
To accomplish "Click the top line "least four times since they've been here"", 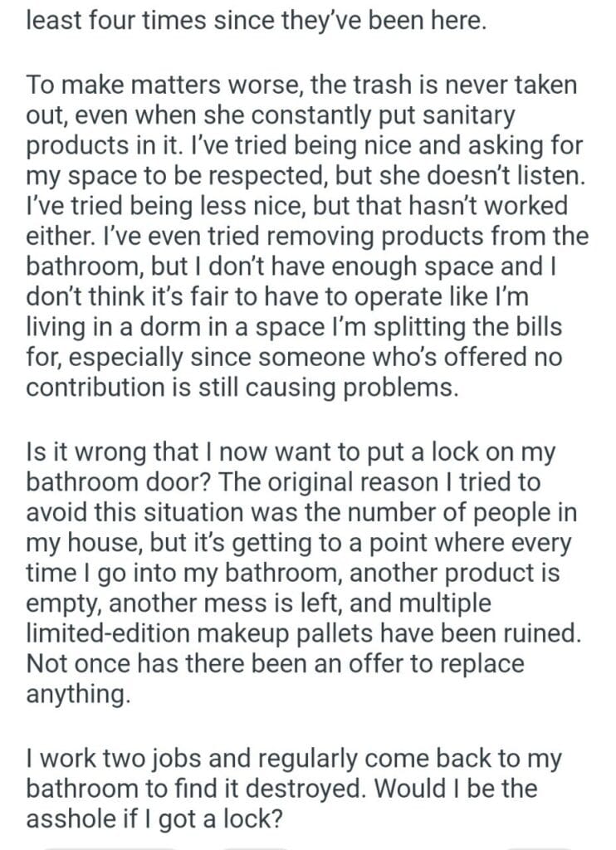I will (x=255, y=20).
